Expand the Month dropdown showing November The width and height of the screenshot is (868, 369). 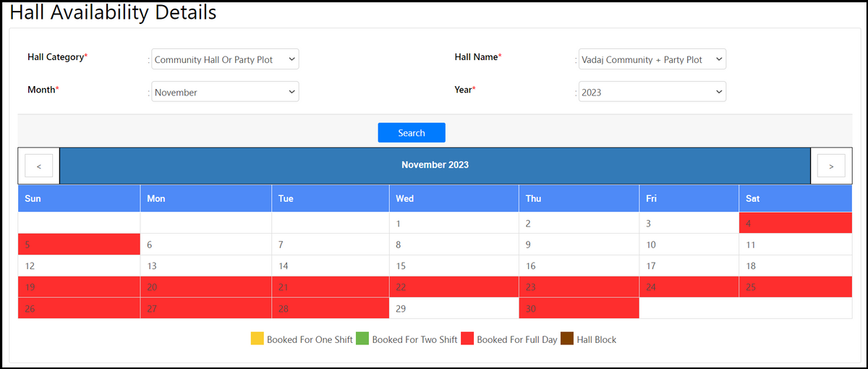[x=225, y=92]
